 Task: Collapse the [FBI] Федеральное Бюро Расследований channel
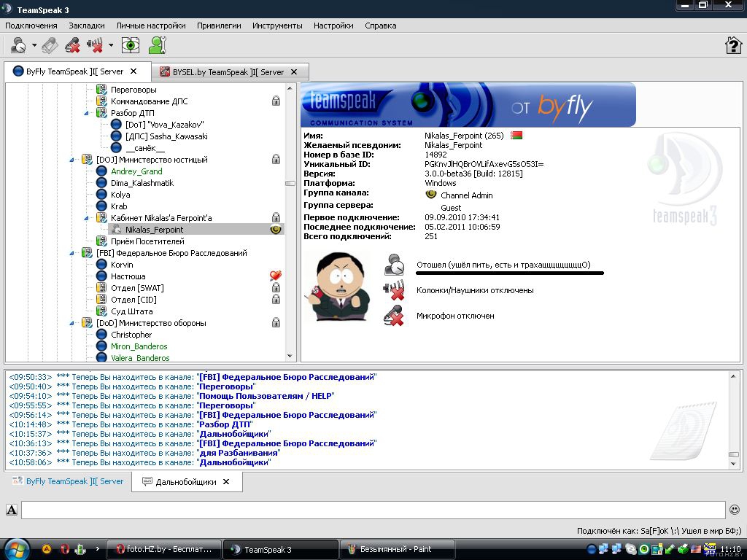pyautogui.click(x=72, y=253)
